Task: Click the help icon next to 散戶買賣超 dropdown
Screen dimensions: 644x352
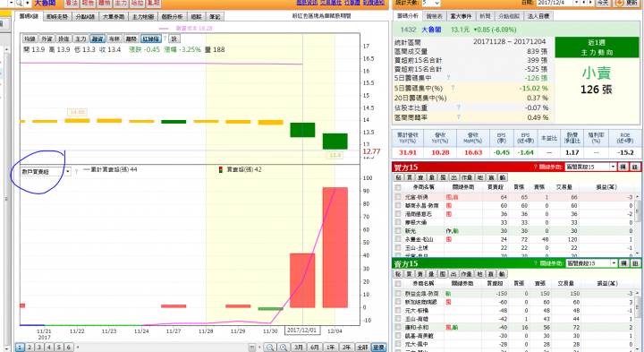Action: coord(76,171)
